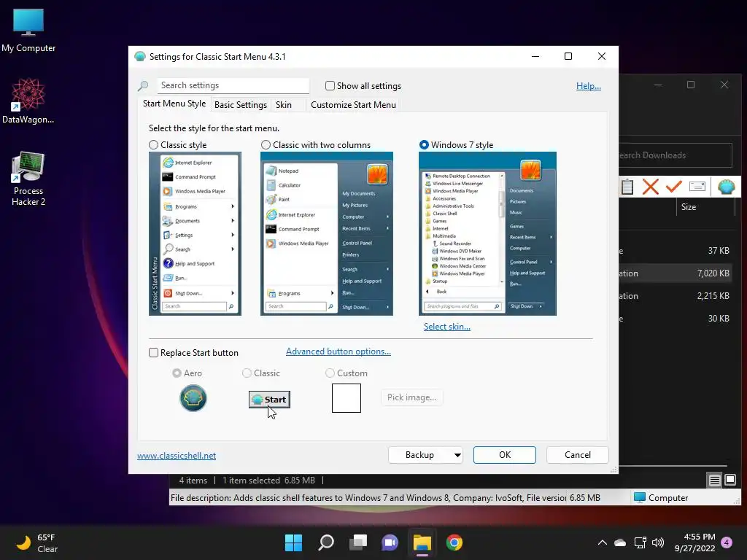Click the email icon in Explorer toolbar

pos(697,186)
